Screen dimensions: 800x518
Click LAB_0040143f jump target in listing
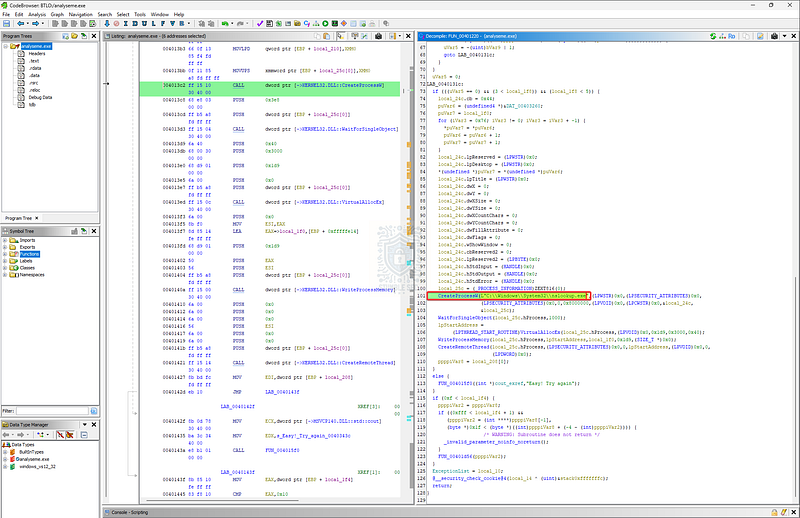tap(282, 392)
